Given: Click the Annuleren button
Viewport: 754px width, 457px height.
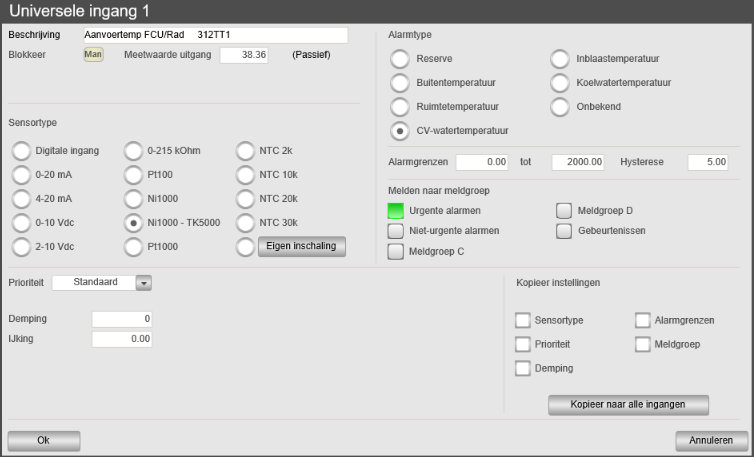Looking at the screenshot, I should tap(711, 440).
